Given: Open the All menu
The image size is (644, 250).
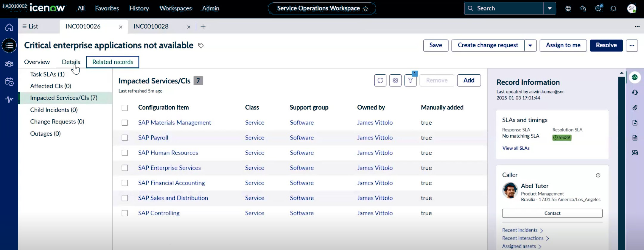Looking at the screenshot, I should coord(81,8).
